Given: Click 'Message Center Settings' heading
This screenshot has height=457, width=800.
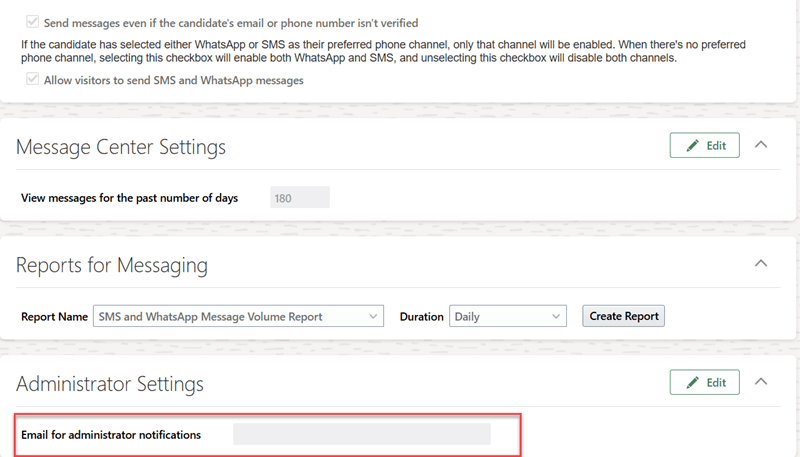Looking at the screenshot, I should (121, 147).
